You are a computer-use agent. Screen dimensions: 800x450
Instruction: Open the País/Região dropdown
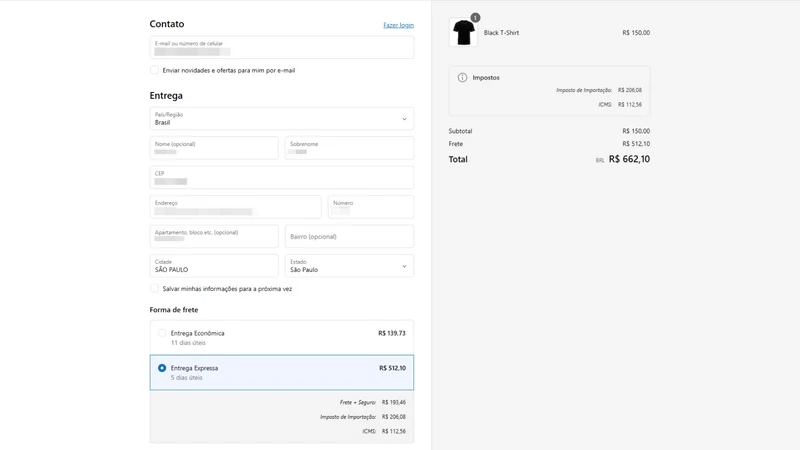282,118
